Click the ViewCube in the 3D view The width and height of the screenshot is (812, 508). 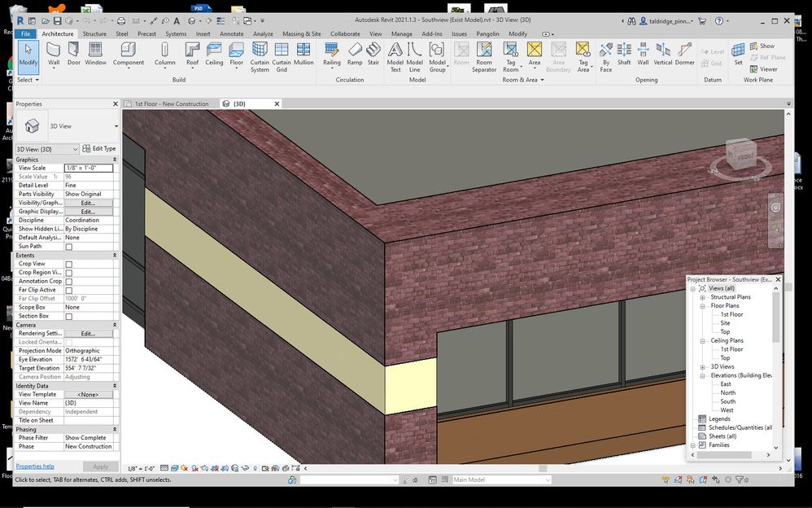pos(740,155)
